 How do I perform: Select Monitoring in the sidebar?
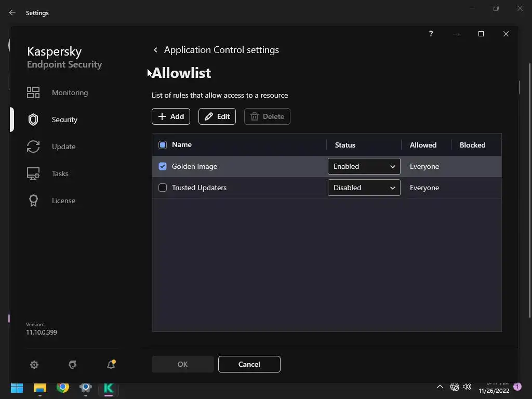click(70, 92)
